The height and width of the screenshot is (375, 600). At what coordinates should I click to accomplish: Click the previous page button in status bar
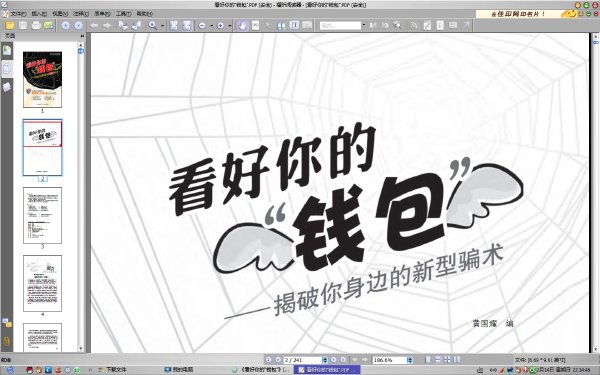[278, 360]
